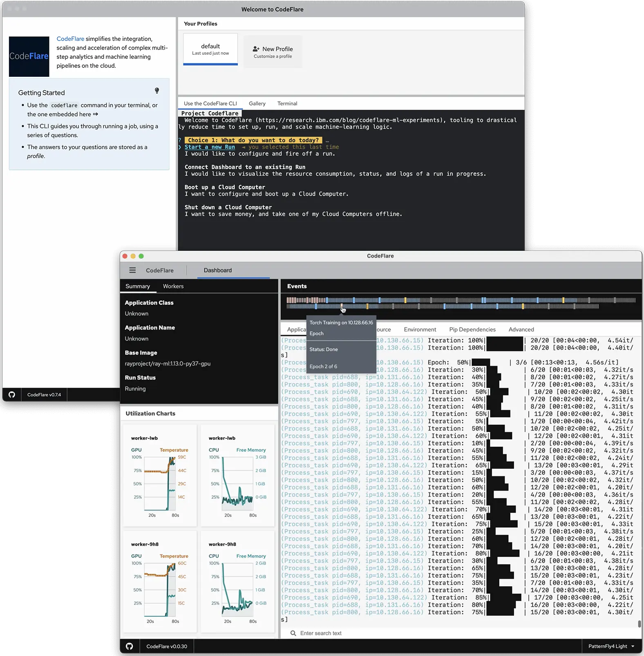Click the lightbulb icon in Getting Started
The image size is (644, 656).
click(157, 91)
